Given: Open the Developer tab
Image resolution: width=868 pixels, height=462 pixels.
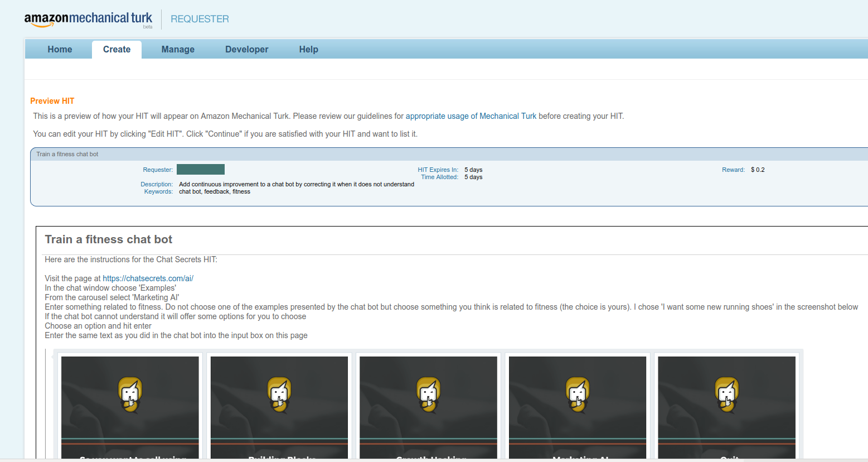Looking at the screenshot, I should click(x=247, y=49).
